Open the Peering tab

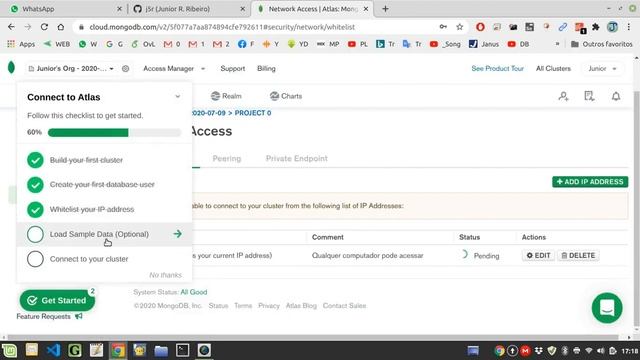coord(227,158)
